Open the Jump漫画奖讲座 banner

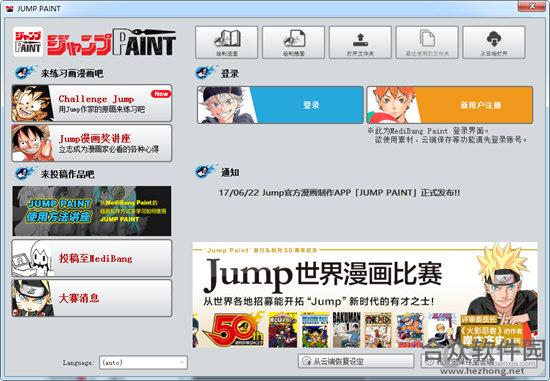point(92,143)
